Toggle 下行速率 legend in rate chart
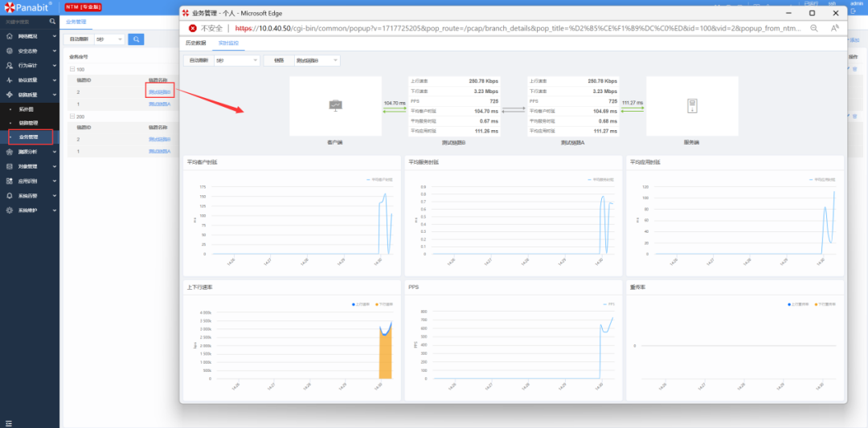 383,304
